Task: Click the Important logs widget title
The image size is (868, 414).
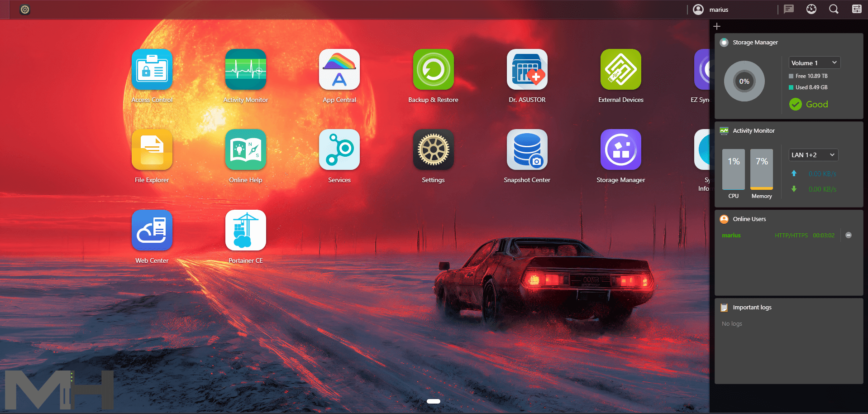Action: tap(752, 307)
